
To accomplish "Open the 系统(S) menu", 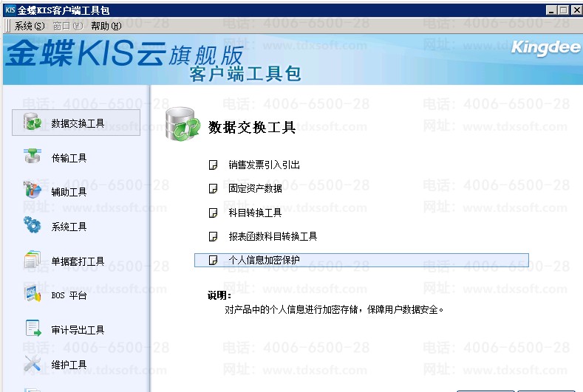I will pos(30,26).
